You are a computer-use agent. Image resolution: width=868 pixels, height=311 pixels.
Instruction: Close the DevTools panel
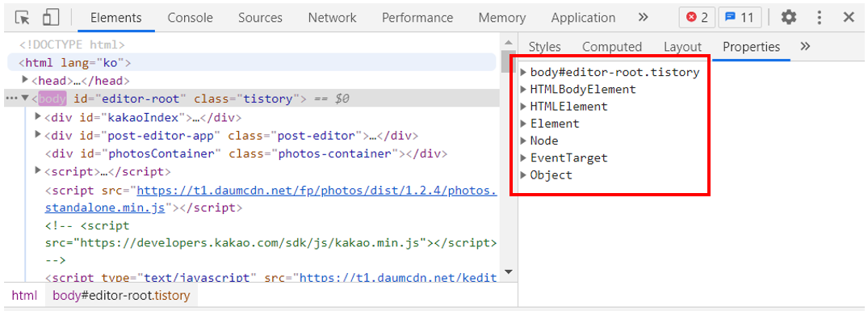pos(849,17)
